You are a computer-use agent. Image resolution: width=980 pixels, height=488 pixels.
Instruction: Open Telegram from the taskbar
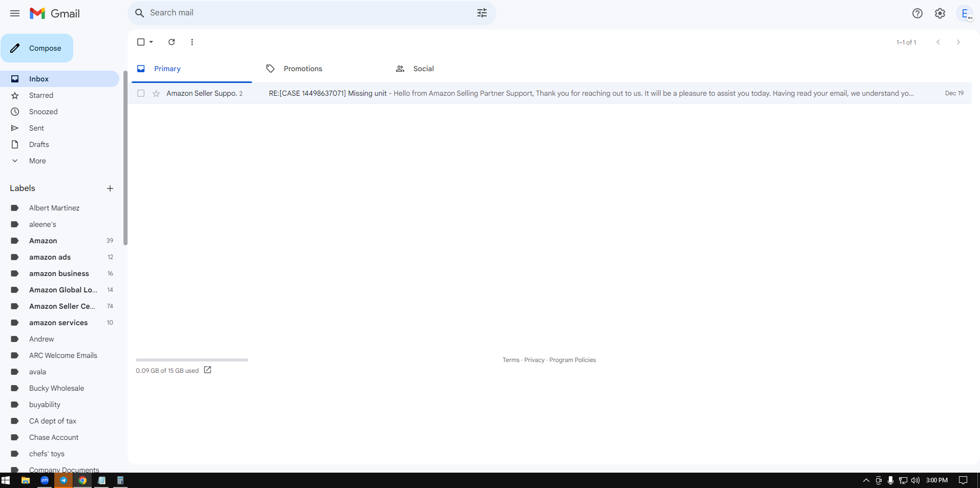point(64,480)
